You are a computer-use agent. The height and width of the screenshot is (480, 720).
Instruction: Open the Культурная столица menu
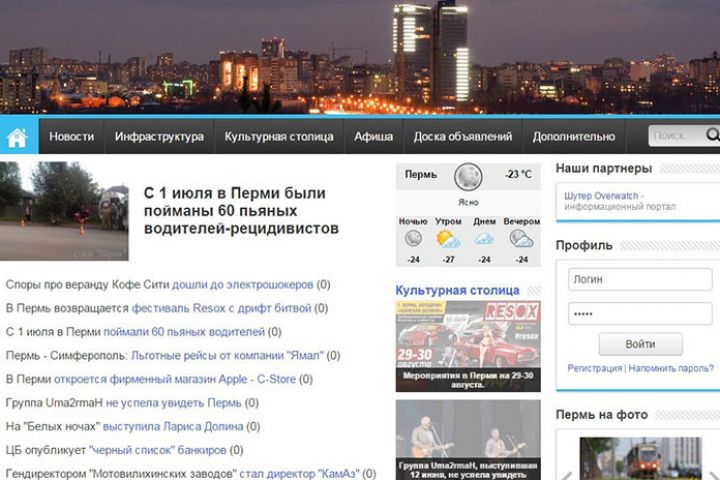click(x=279, y=136)
